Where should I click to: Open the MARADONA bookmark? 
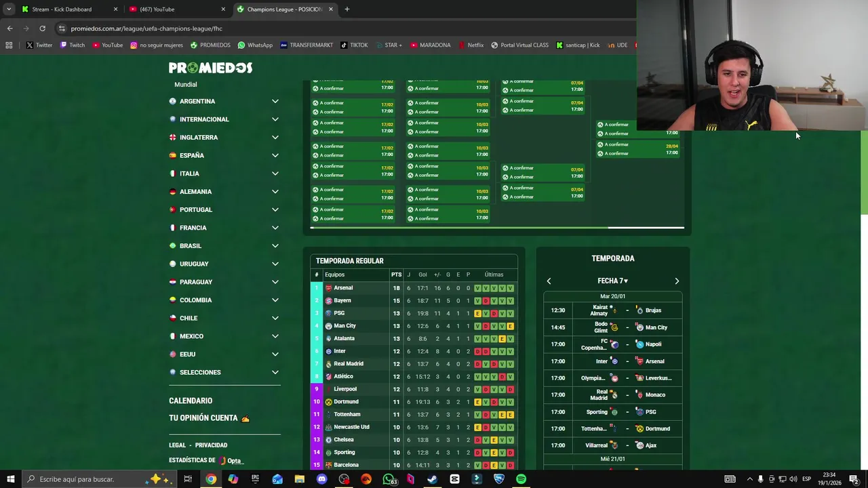[x=430, y=45]
